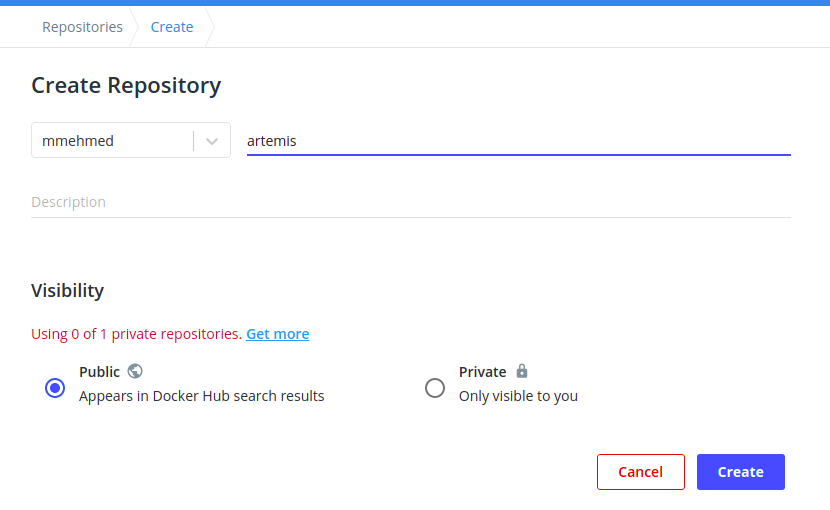Viewport: 830px width, 510px height.
Task: Click the lock icon beside Private
Action: 521,371
